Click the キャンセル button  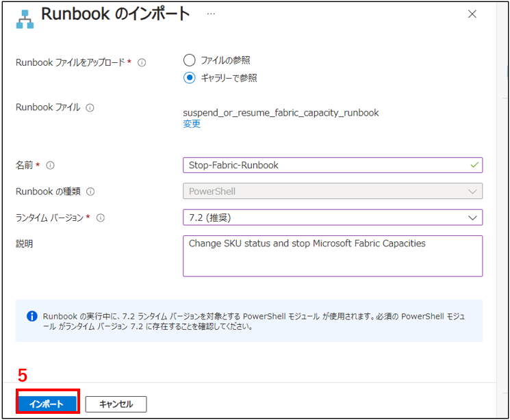pos(116,404)
